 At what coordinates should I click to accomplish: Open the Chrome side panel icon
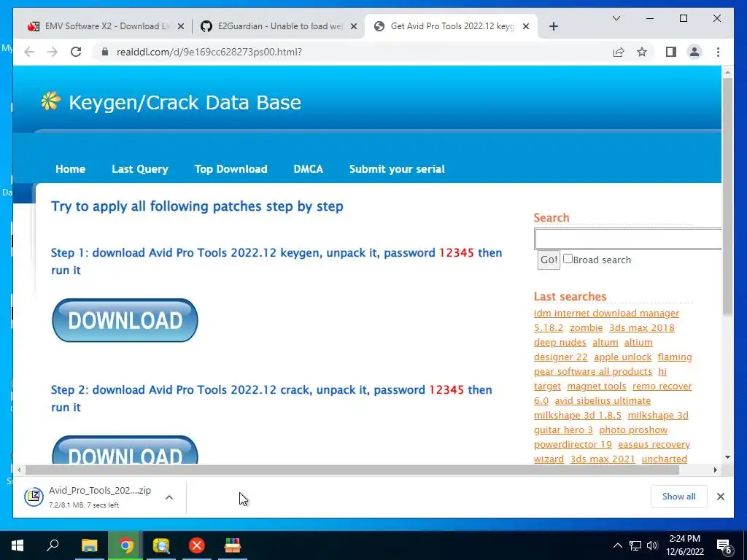click(671, 52)
